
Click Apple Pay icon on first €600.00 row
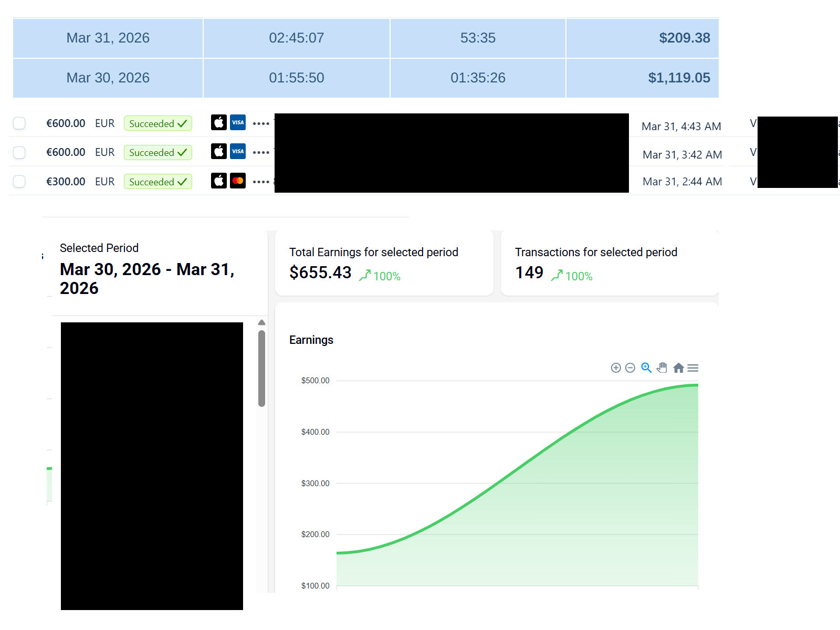click(x=219, y=122)
